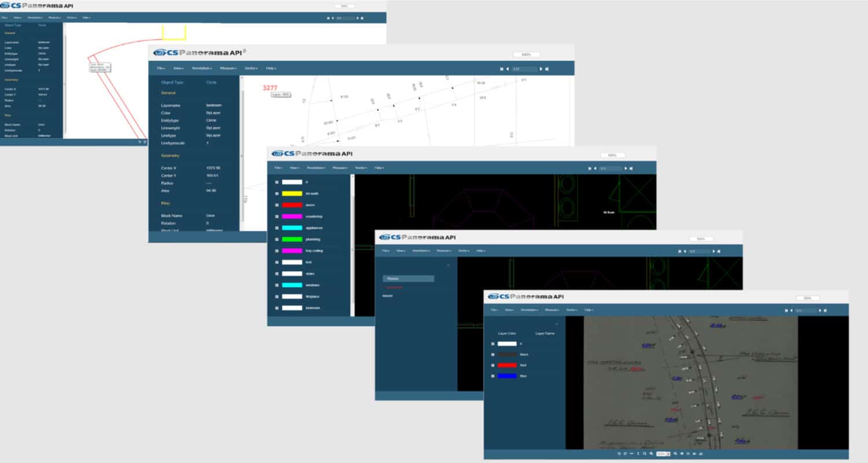Open File menu in 3277 drawing window

[161, 68]
